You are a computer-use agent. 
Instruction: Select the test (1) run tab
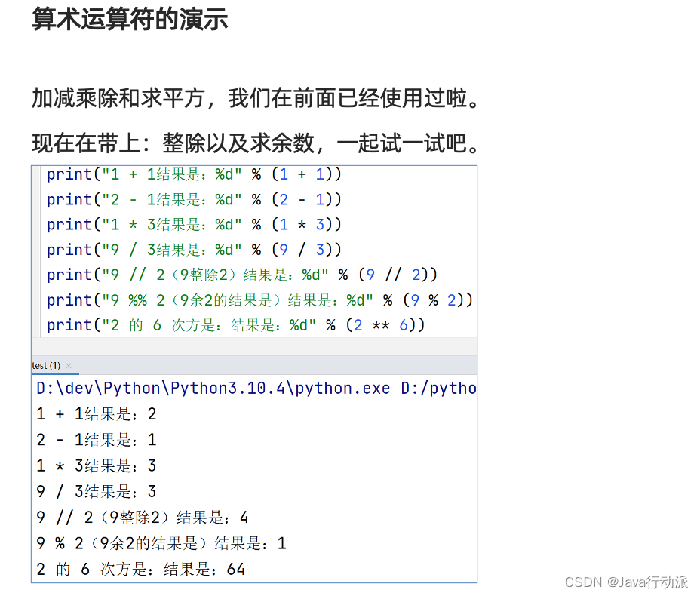[45, 366]
